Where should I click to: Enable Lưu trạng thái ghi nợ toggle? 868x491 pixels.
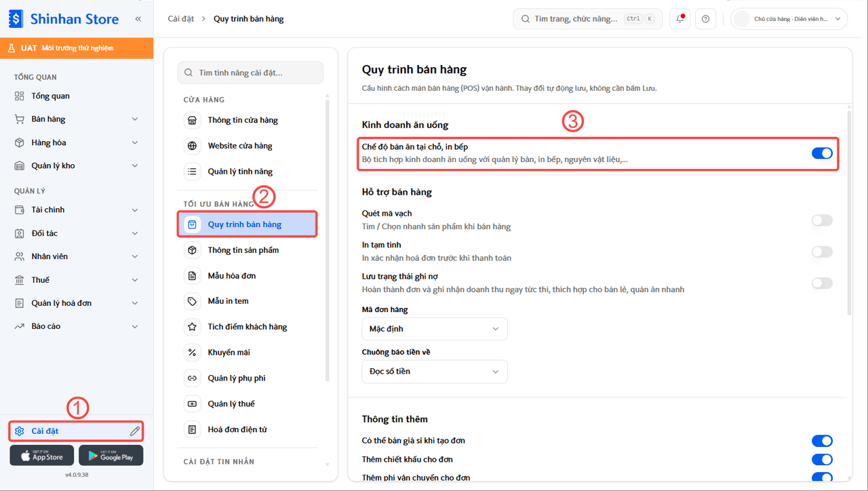pos(822,283)
